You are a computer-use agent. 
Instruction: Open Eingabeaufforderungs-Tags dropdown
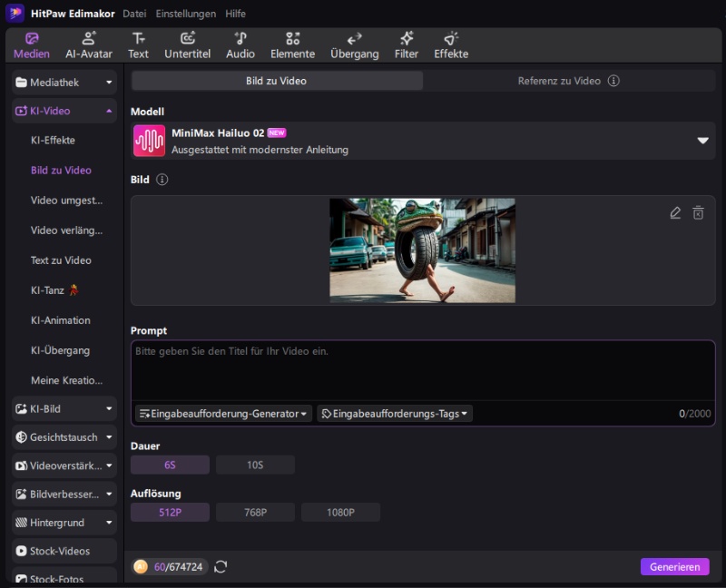(x=395, y=414)
